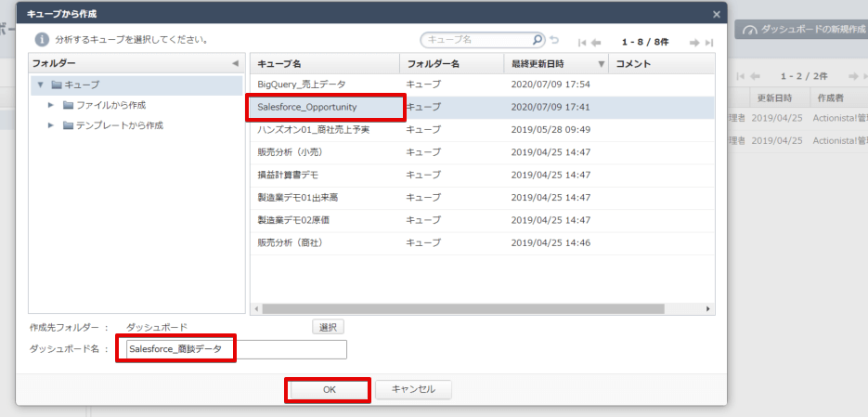This screenshot has height=417, width=868.
Task: Go to first page of cube list
Action: [x=582, y=42]
